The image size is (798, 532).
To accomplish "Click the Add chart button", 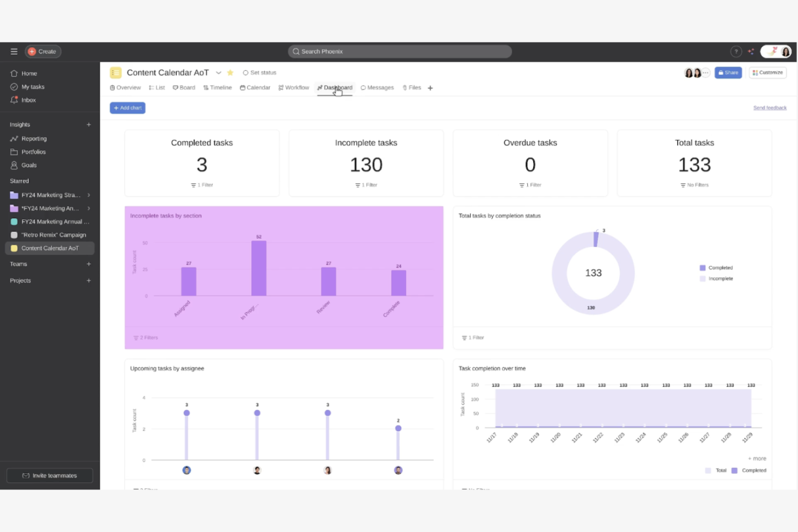I will click(128, 108).
